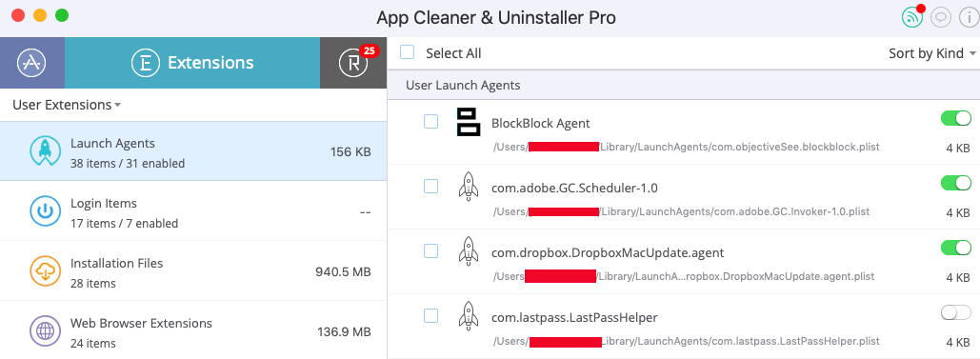Turn off com.adobe.GC.Scheduler-1.0 toggle
980x359 pixels.
point(955,183)
